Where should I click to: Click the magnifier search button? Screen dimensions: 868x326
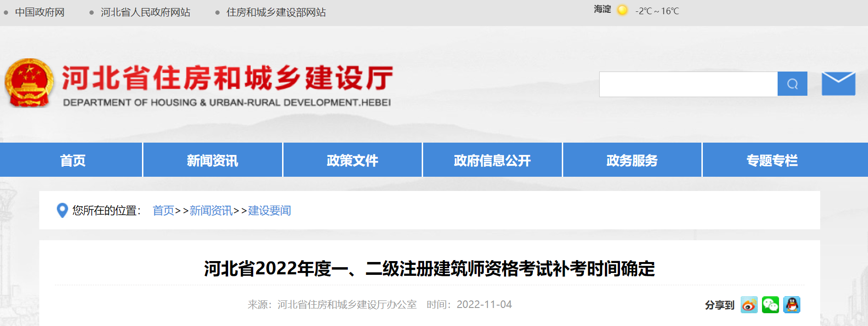792,84
